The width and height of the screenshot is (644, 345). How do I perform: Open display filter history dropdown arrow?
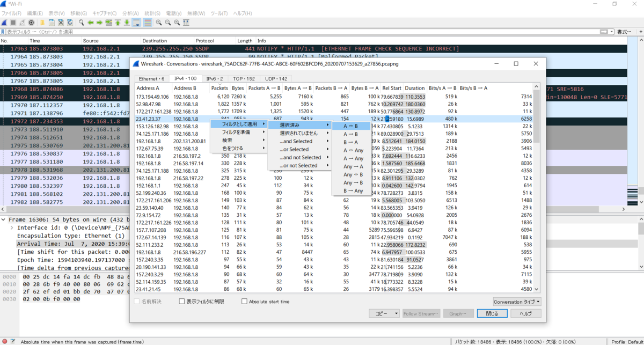[611, 32]
